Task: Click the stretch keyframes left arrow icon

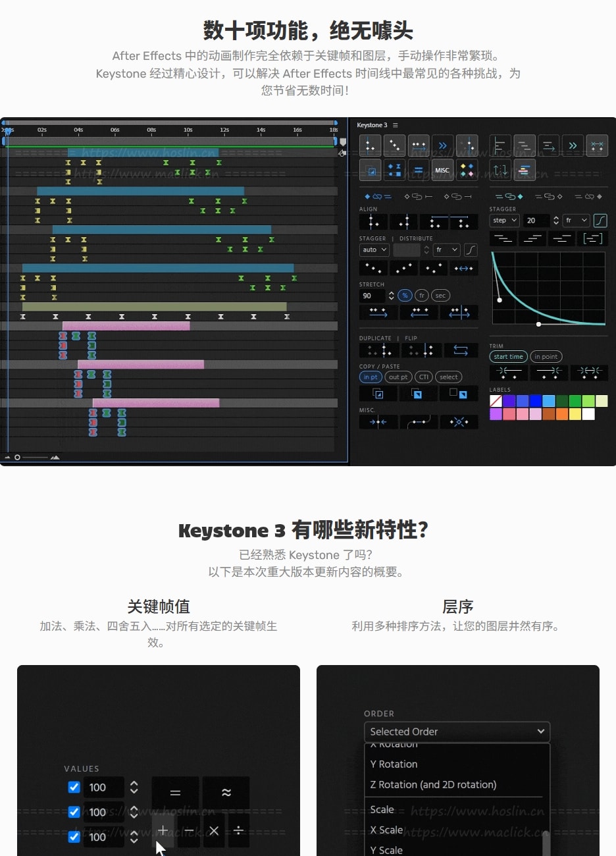Action: [x=419, y=313]
